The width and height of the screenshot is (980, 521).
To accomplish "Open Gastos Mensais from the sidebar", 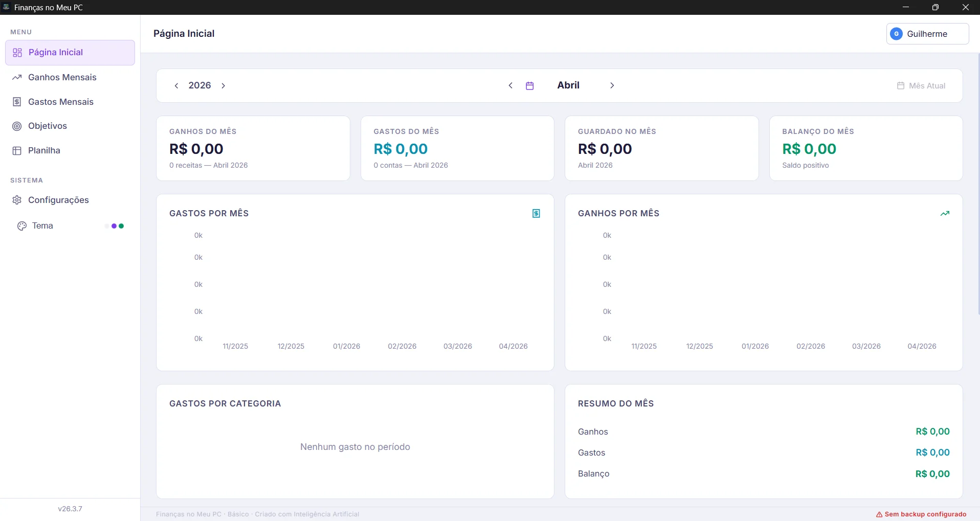I will point(60,102).
